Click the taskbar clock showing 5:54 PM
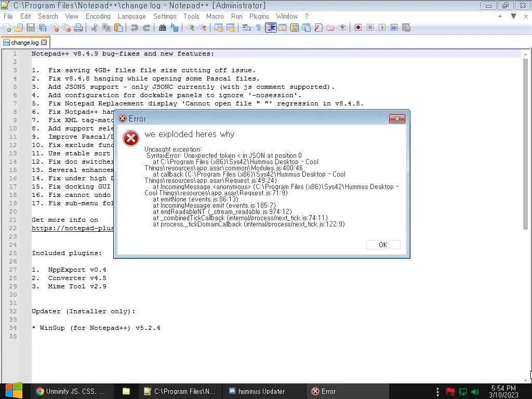 [503, 392]
